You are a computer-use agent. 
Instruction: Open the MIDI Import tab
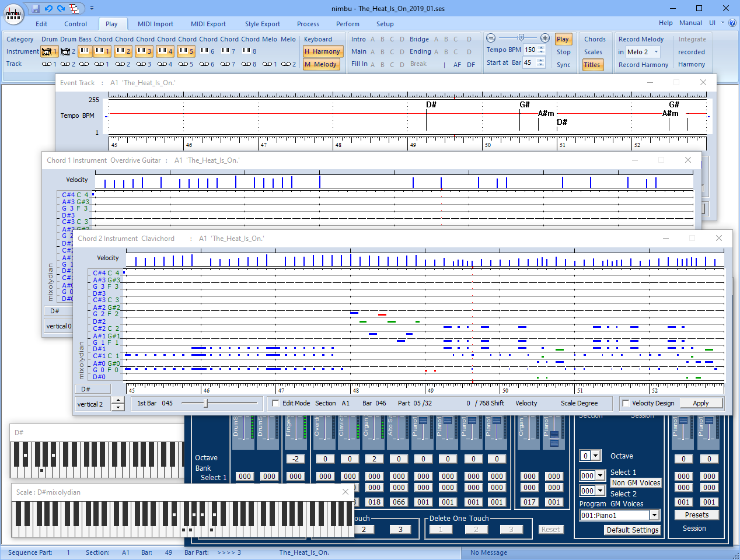(x=155, y=24)
